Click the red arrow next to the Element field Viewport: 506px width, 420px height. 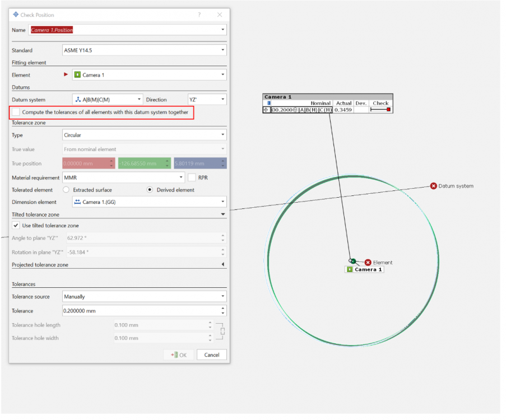pos(66,74)
